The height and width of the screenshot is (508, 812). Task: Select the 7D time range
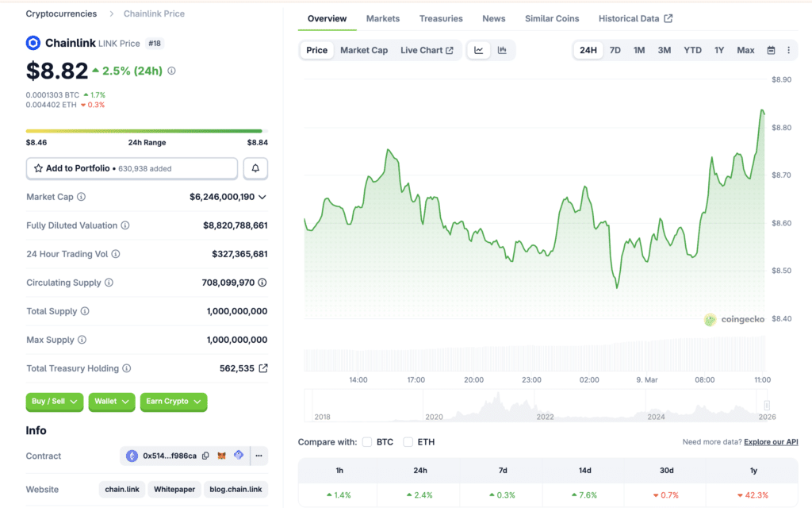point(615,49)
